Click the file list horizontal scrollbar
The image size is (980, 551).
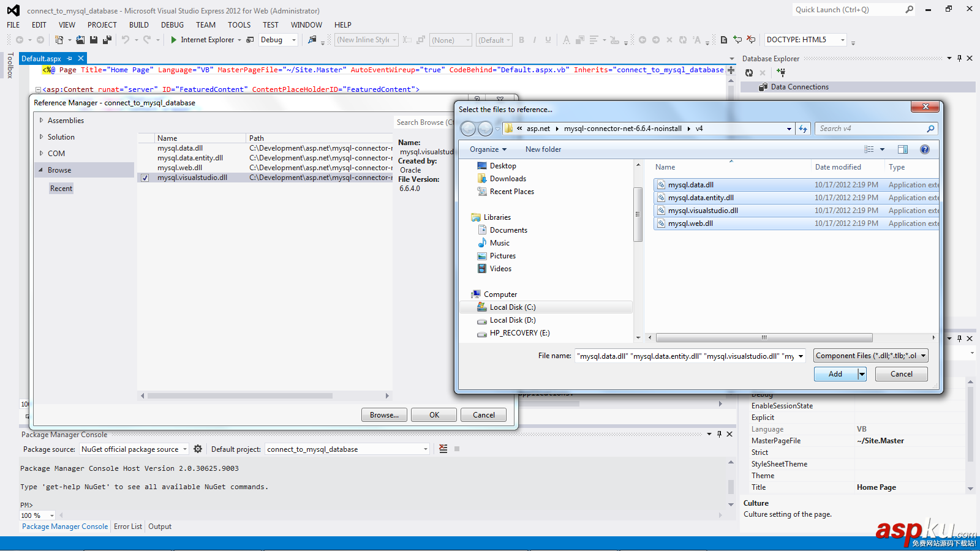[764, 337]
